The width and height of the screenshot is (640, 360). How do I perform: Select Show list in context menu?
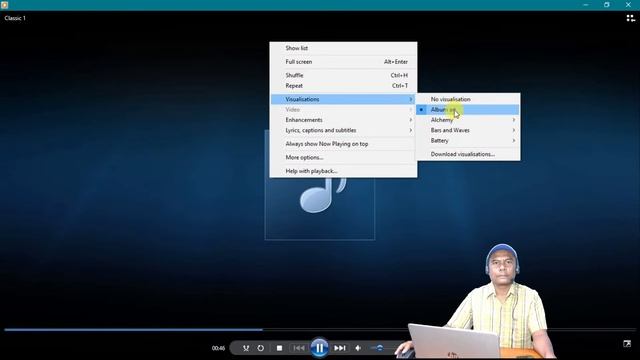point(343,48)
